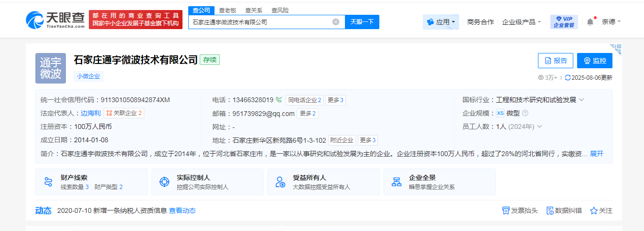Click the TianYanCha logo
This screenshot has height=231, width=644.
tap(55, 20)
